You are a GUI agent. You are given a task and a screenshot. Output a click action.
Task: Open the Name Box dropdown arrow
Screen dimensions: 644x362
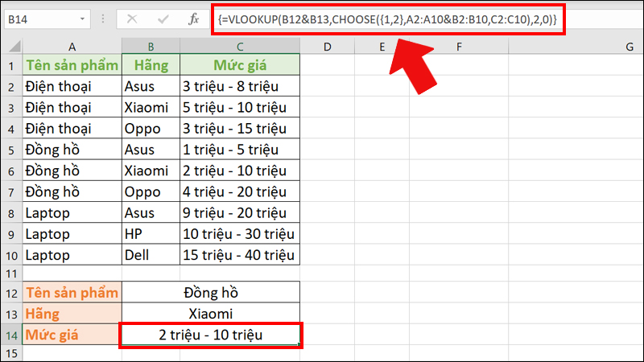pos(82,19)
